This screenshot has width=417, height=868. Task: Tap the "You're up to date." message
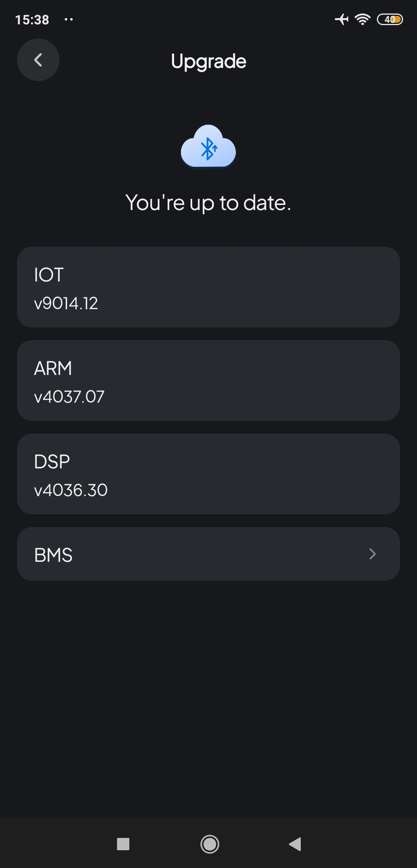(208, 203)
